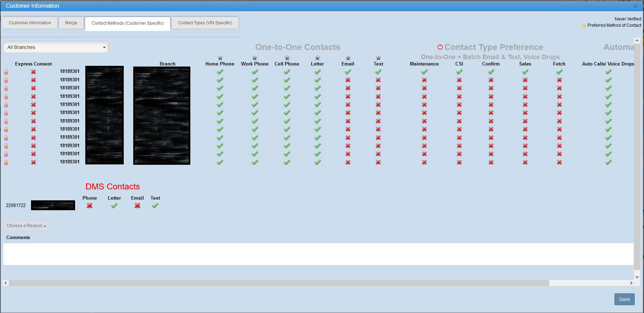This screenshot has height=313, width=644.
Task: Open Contact Types (VIN Specific) tab
Action: (205, 23)
